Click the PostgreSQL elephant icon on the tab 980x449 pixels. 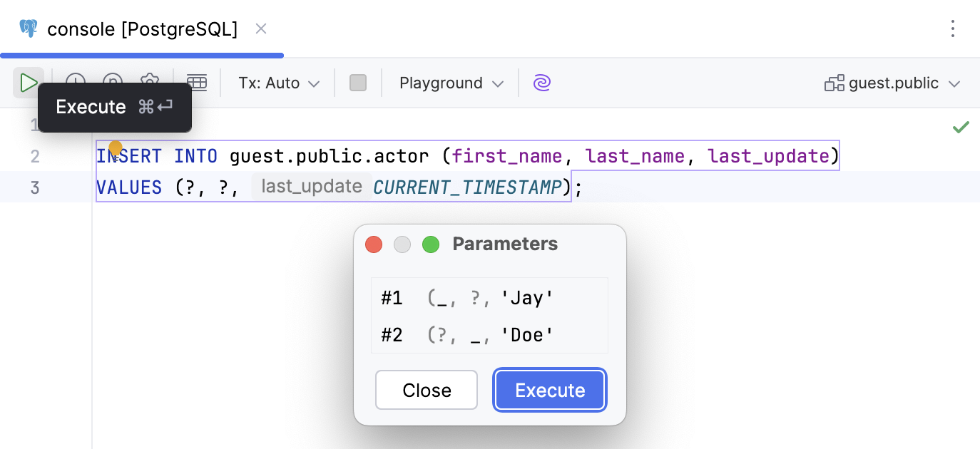point(27,29)
